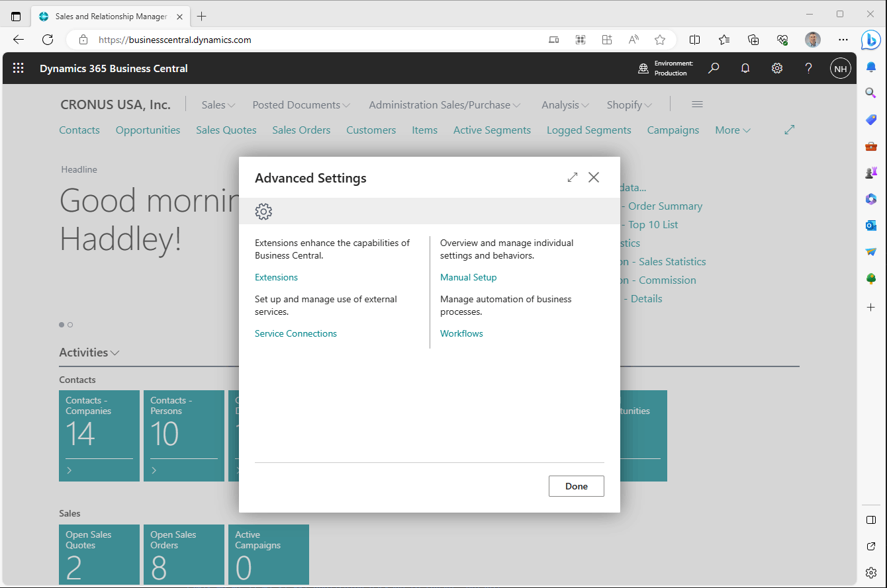Image resolution: width=887 pixels, height=588 pixels.
Task: Open the Edge Collections icon
Action: click(753, 40)
